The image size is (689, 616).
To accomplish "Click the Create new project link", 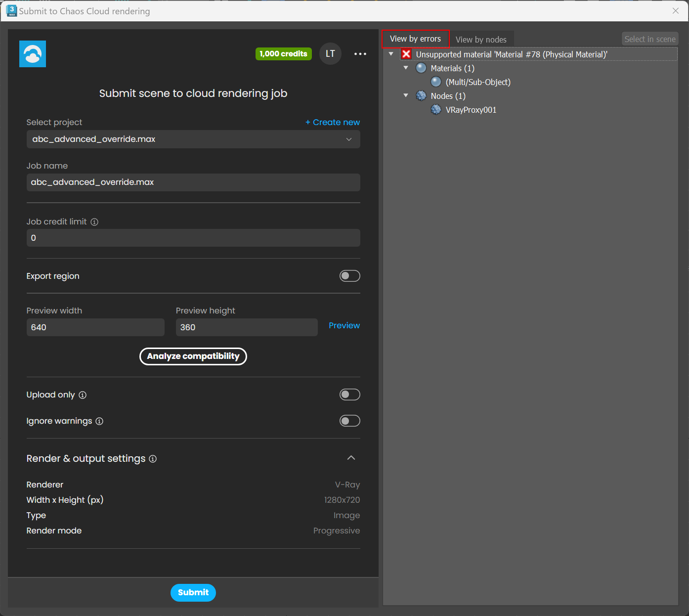I will 332,122.
